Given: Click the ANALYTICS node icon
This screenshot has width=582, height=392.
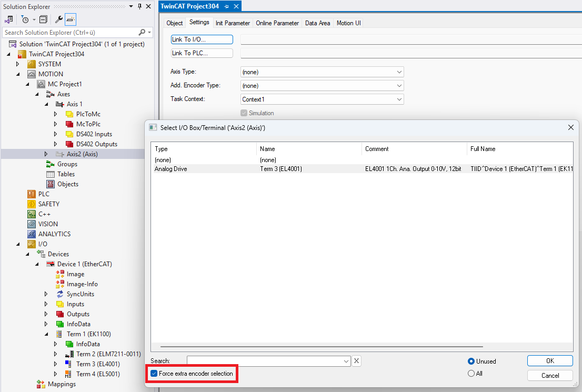Looking at the screenshot, I should pyautogui.click(x=32, y=234).
